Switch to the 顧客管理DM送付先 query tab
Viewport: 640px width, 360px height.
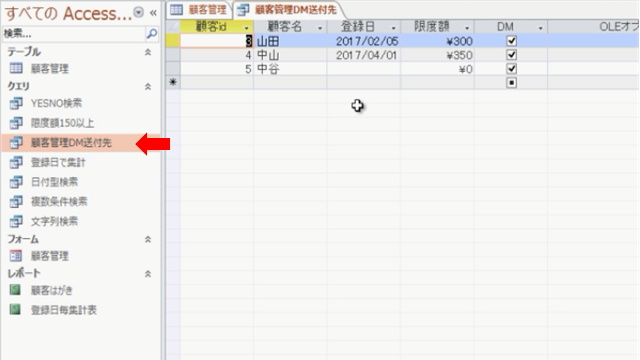[287, 10]
